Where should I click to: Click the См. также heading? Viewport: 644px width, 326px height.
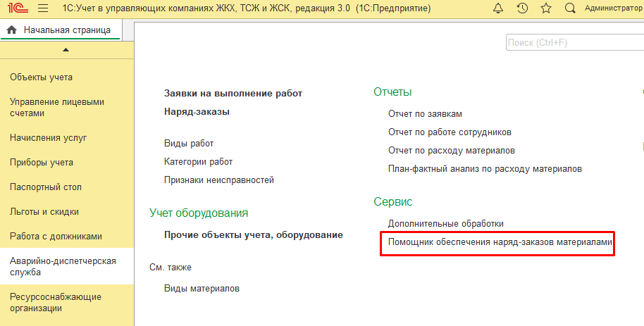tap(171, 268)
